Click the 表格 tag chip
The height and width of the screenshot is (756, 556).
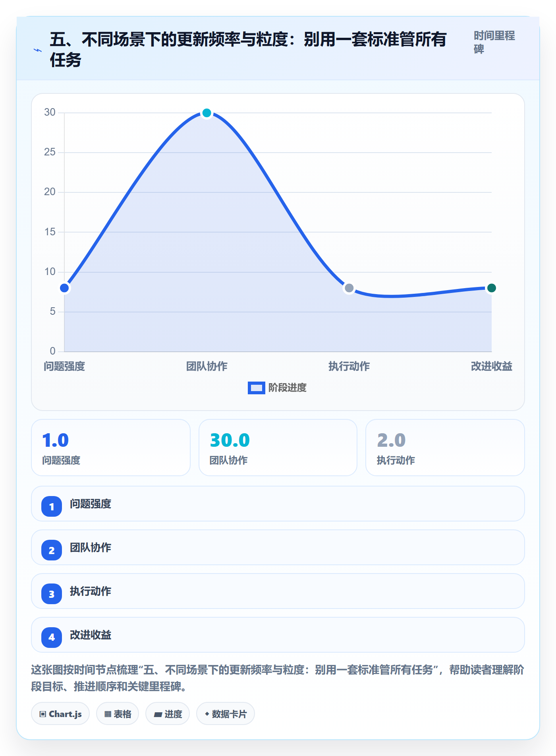tap(118, 714)
